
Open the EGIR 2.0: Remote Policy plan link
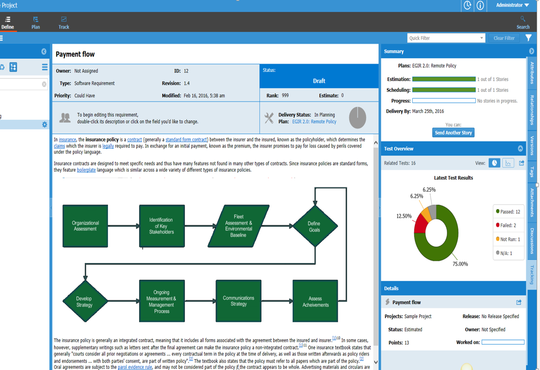coord(314,122)
